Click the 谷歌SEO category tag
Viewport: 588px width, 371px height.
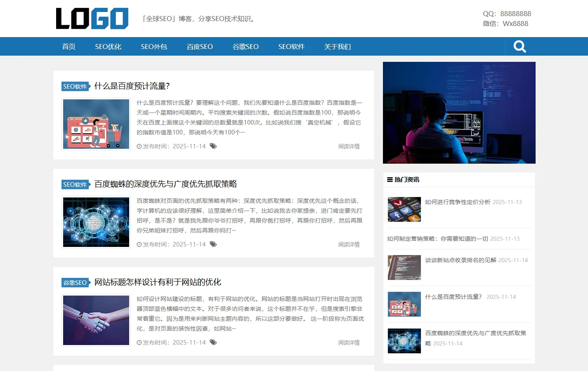pos(76,283)
